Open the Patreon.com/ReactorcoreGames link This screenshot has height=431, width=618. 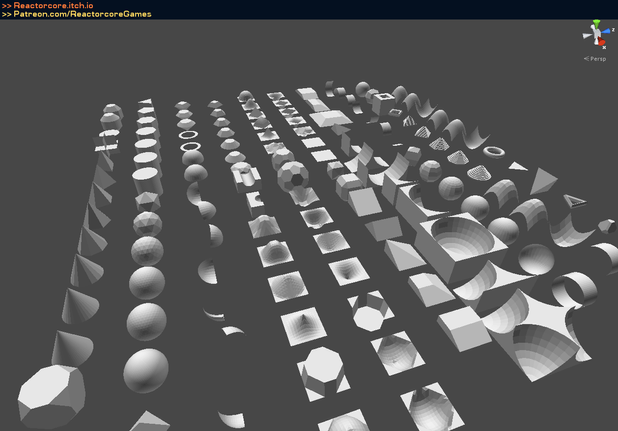coord(82,14)
